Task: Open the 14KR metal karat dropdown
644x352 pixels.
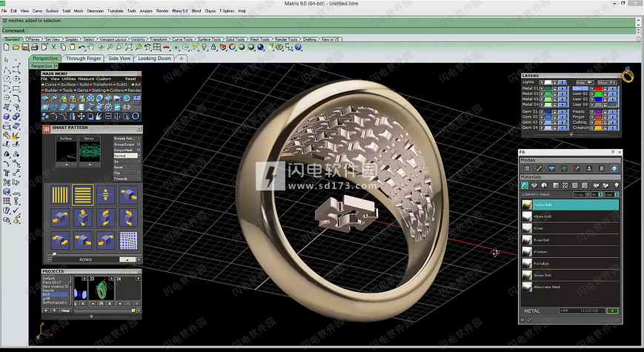Action: [582, 311]
